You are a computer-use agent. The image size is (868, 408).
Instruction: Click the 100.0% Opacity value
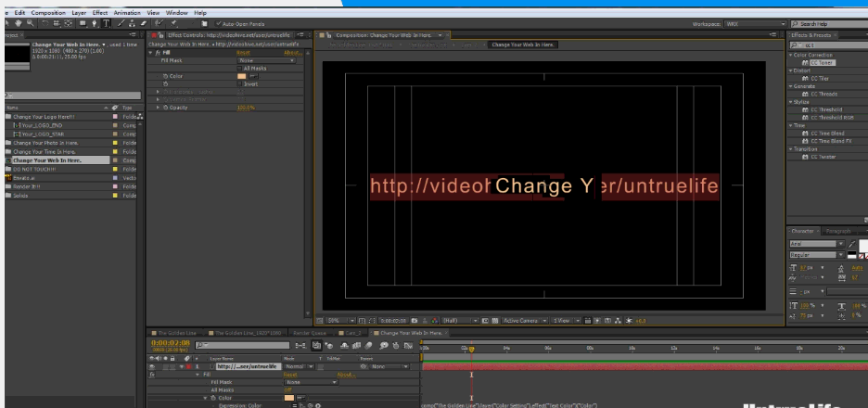coord(246,108)
